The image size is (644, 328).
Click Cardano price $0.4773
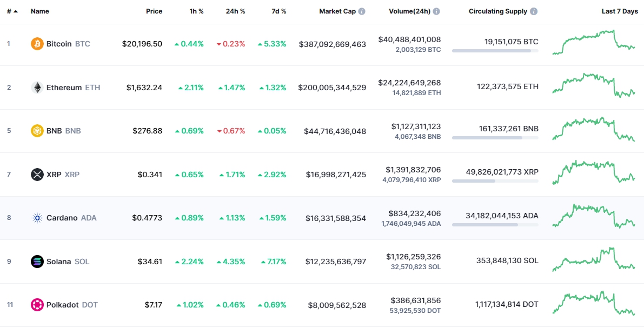click(147, 218)
